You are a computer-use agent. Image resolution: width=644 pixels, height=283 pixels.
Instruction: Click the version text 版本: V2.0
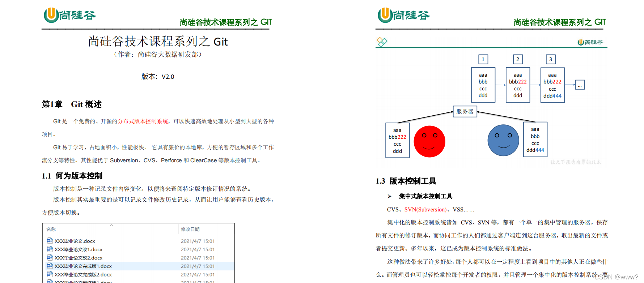(x=158, y=77)
